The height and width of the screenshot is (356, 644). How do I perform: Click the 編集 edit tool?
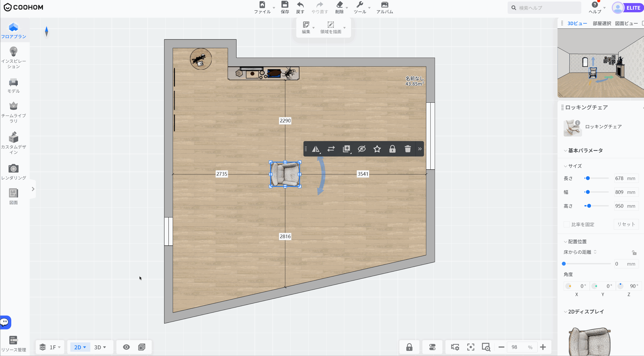pyautogui.click(x=306, y=28)
